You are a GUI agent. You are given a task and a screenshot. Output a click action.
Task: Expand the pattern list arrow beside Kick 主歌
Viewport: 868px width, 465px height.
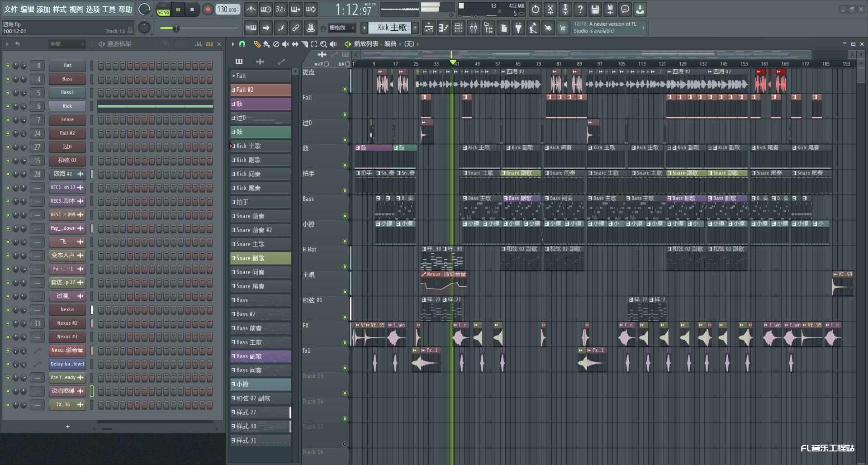click(x=364, y=28)
